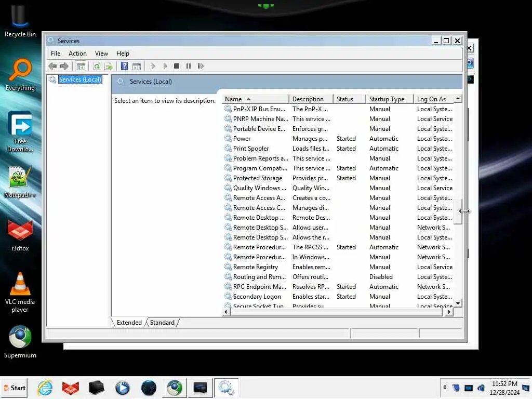Click vertical scrollbar up arrow
532x399 pixels.
tap(458, 99)
